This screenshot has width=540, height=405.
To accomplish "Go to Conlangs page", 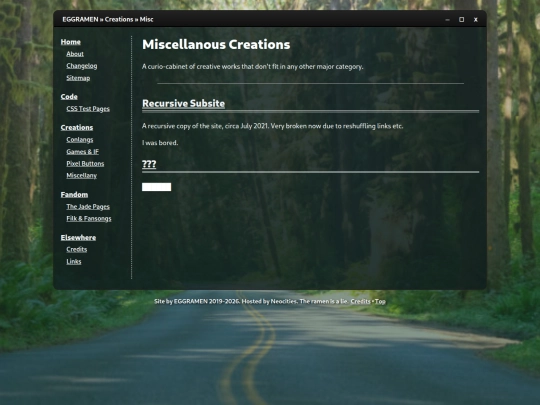I will (80, 139).
